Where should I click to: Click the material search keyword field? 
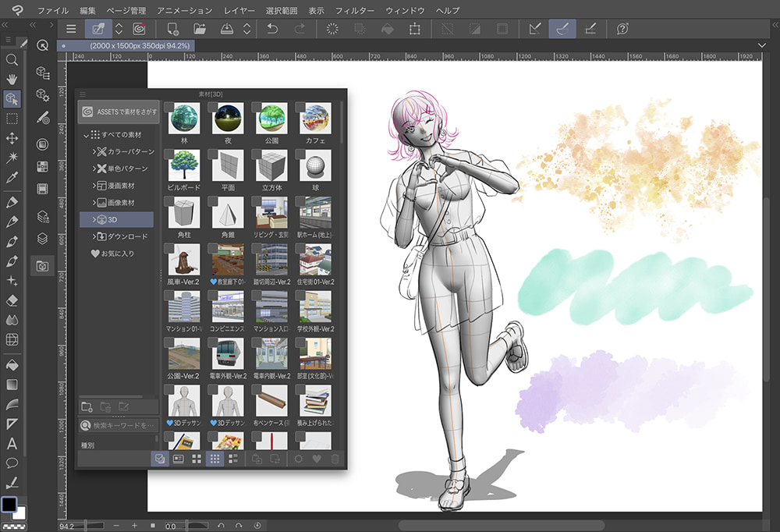point(123,426)
